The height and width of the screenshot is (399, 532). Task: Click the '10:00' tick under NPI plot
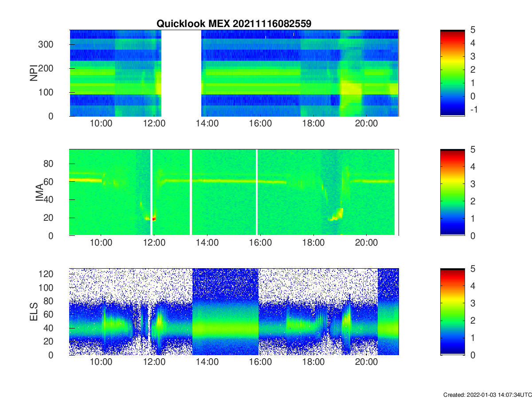point(101,124)
